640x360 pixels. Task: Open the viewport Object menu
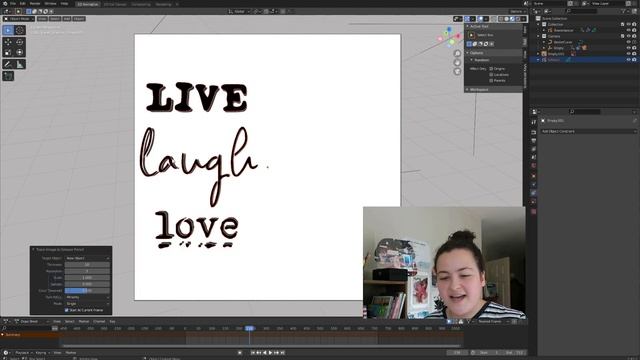[x=79, y=19]
